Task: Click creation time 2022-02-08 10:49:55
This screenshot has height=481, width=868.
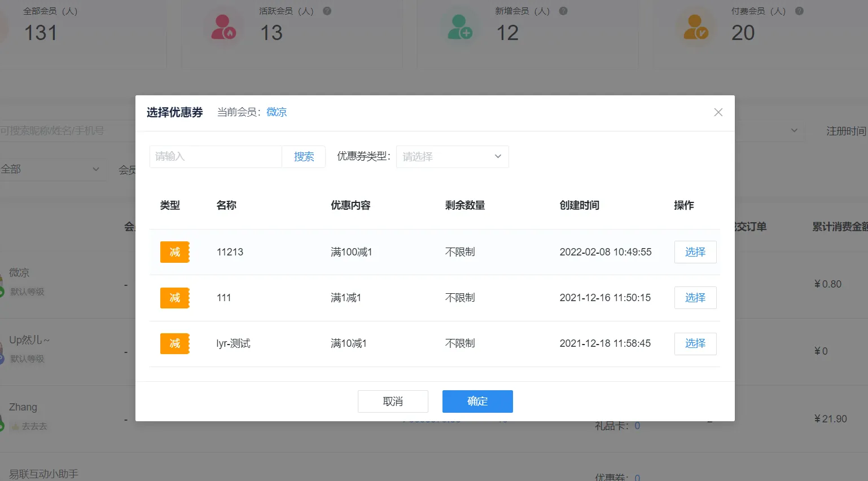Action: point(606,252)
